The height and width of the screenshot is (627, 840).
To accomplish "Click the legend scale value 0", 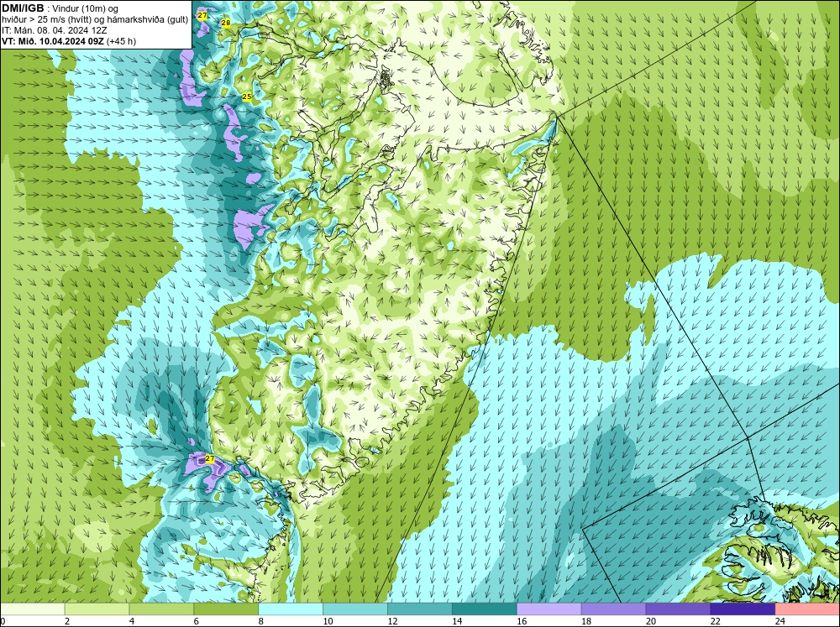I will 3,621.
